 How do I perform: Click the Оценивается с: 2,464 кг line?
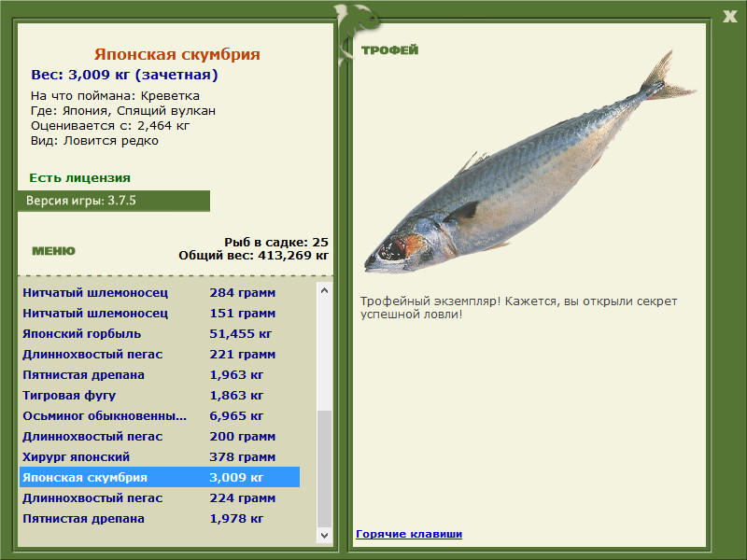[110, 126]
